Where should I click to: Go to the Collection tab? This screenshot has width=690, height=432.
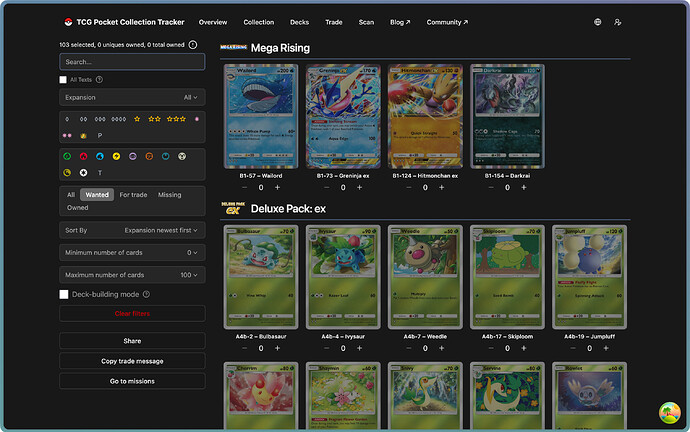pos(259,22)
